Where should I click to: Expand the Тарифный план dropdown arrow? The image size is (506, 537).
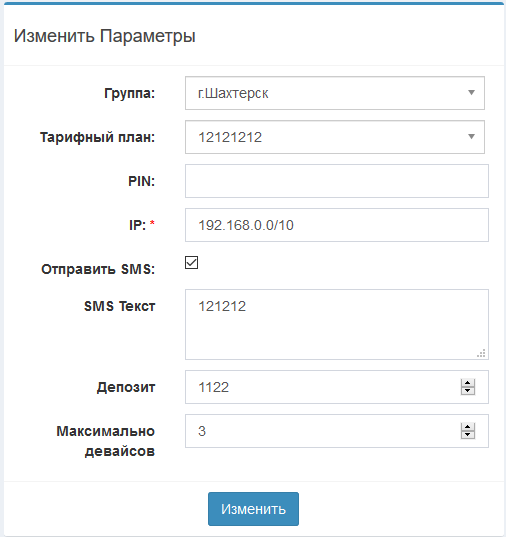click(x=471, y=137)
